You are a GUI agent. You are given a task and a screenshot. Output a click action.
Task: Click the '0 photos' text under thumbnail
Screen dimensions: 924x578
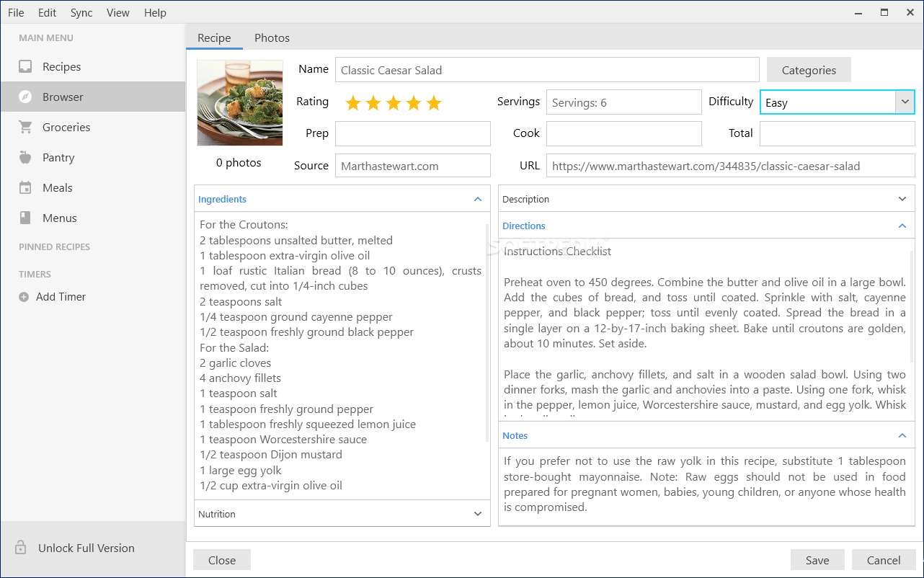point(239,163)
